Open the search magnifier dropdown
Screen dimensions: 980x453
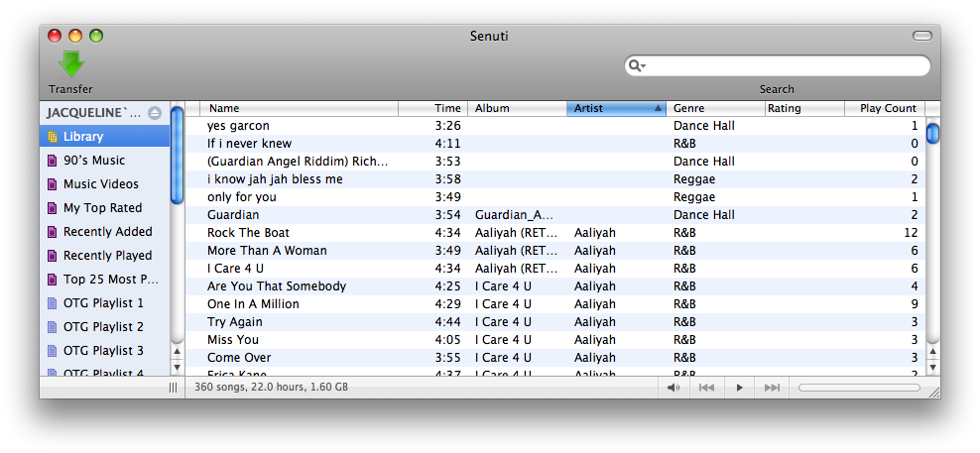[637, 66]
